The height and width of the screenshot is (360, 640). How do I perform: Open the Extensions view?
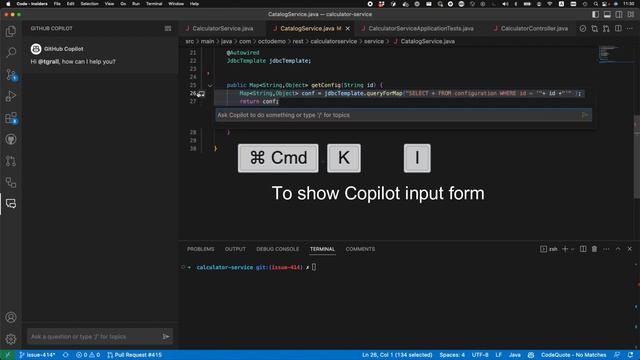(x=11, y=118)
